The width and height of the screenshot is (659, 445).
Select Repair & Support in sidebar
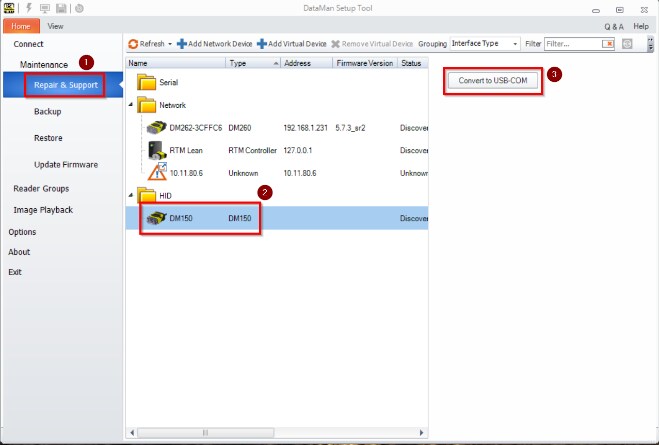65,86
